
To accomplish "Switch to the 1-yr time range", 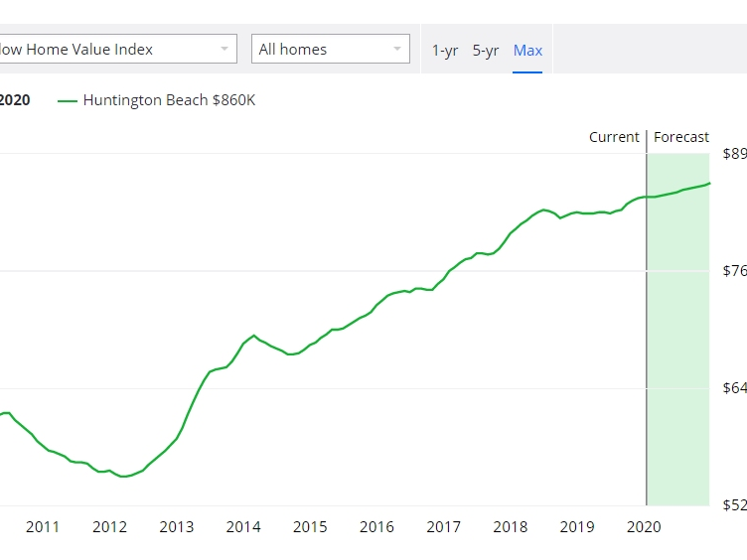I will point(444,51).
